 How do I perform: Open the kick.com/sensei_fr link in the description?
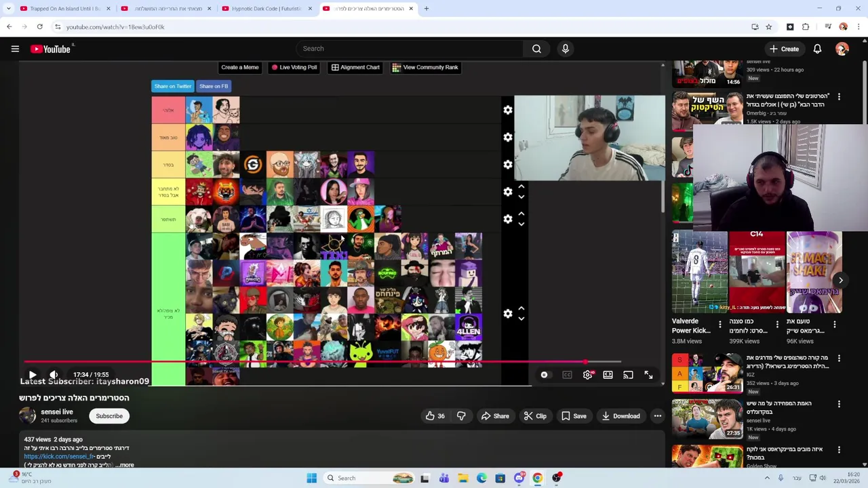(59, 457)
